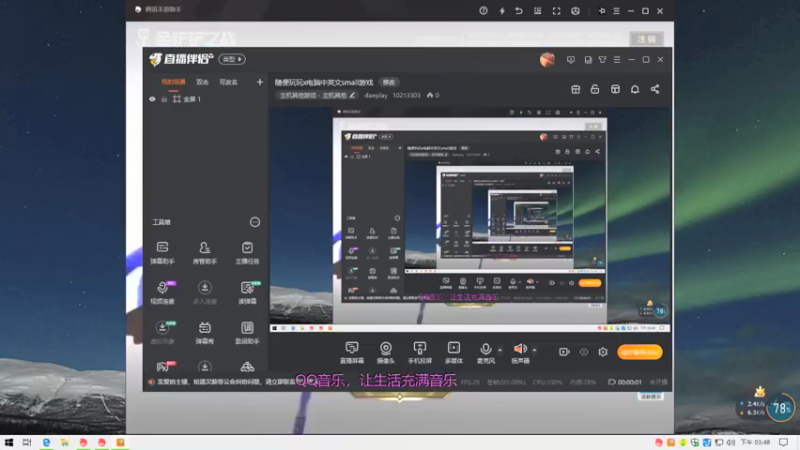Click the monitor icon in 直播伴侣 title bar
This screenshot has height=450, width=800.
coord(571,60)
